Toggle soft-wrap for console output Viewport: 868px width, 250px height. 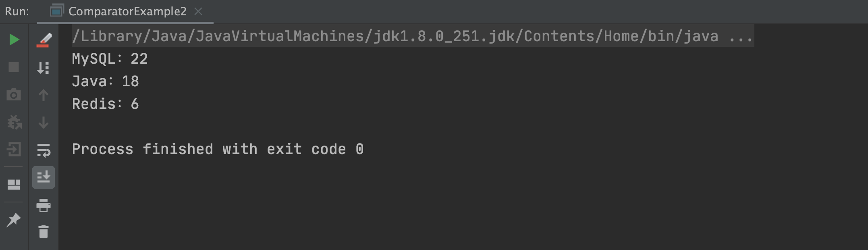43,150
